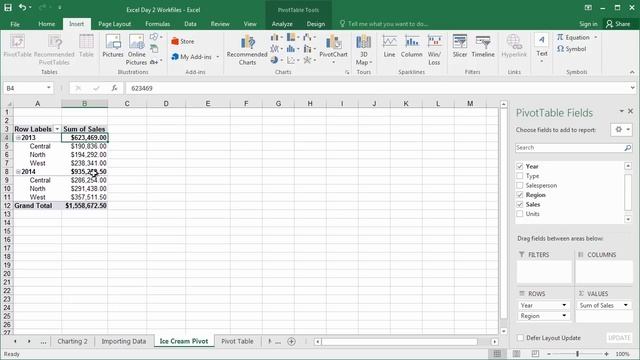
Task: Switch to the Pivot Table sheet
Action: [237, 341]
